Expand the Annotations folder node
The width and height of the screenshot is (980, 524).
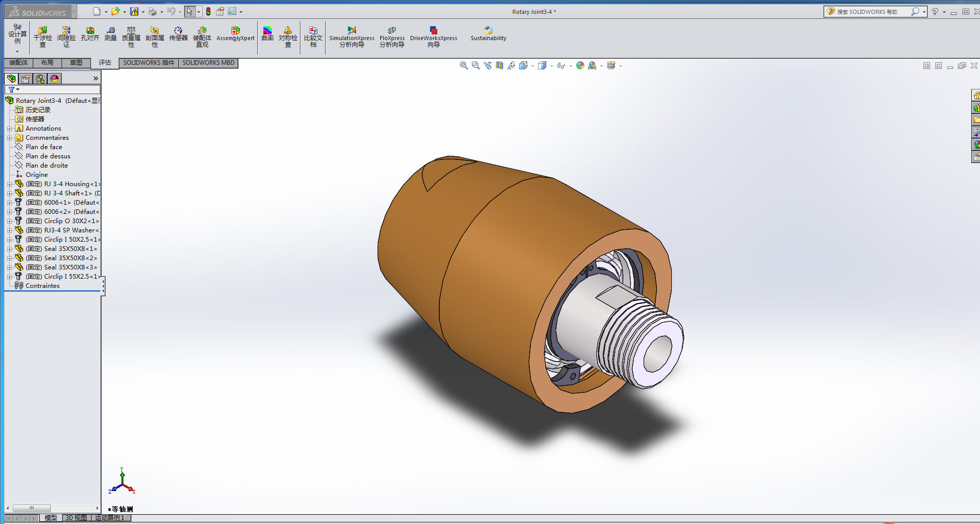pyautogui.click(x=9, y=129)
